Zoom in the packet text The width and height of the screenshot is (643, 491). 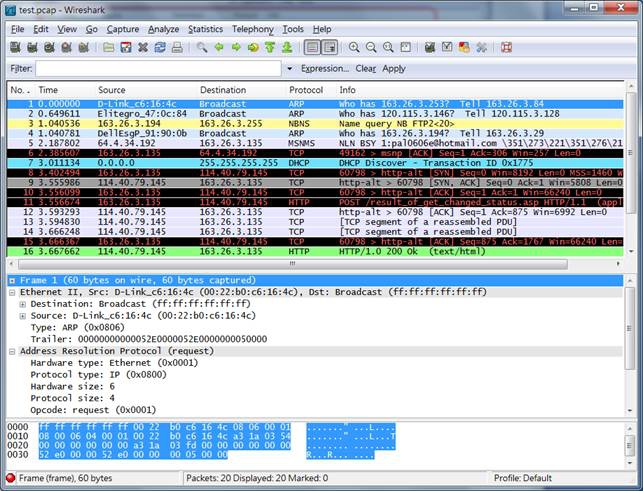[354, 48]
